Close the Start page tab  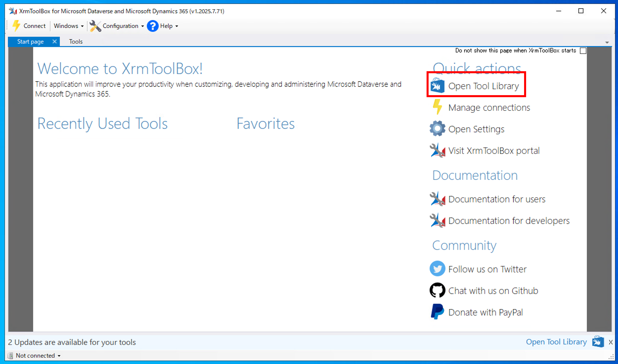55,42
